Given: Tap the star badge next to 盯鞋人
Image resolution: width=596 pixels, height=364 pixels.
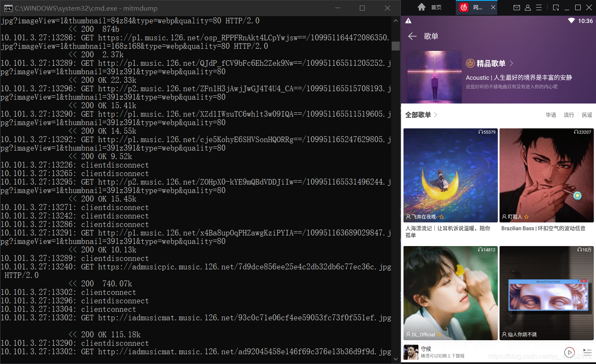Looking at the screenshot, I should [x=526, y=217].
